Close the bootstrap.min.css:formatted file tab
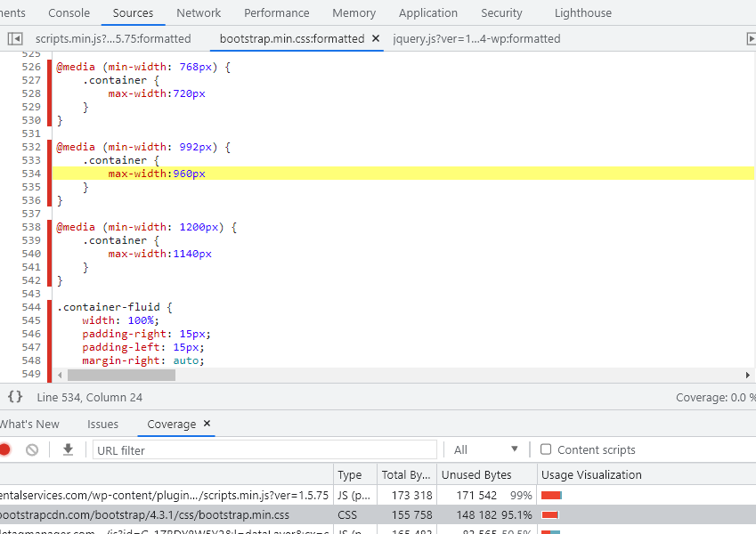This screenshot has height=534, width=756. point(376,38)
